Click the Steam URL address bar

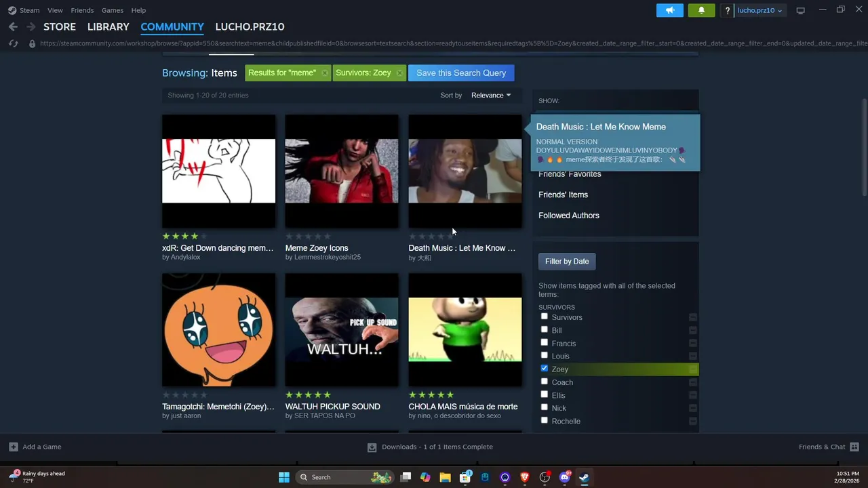[x=453, y=43]
